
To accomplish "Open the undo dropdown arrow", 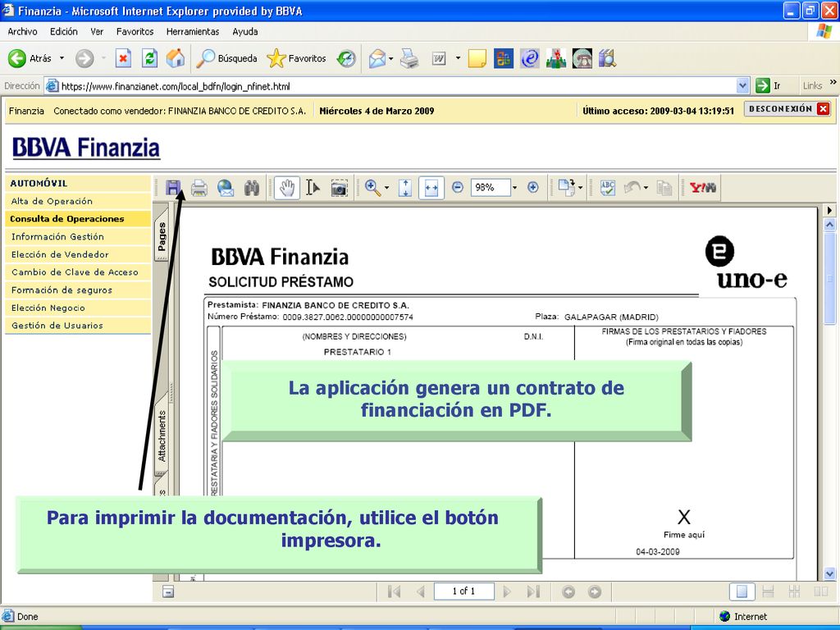I will (x=646, y=188).
